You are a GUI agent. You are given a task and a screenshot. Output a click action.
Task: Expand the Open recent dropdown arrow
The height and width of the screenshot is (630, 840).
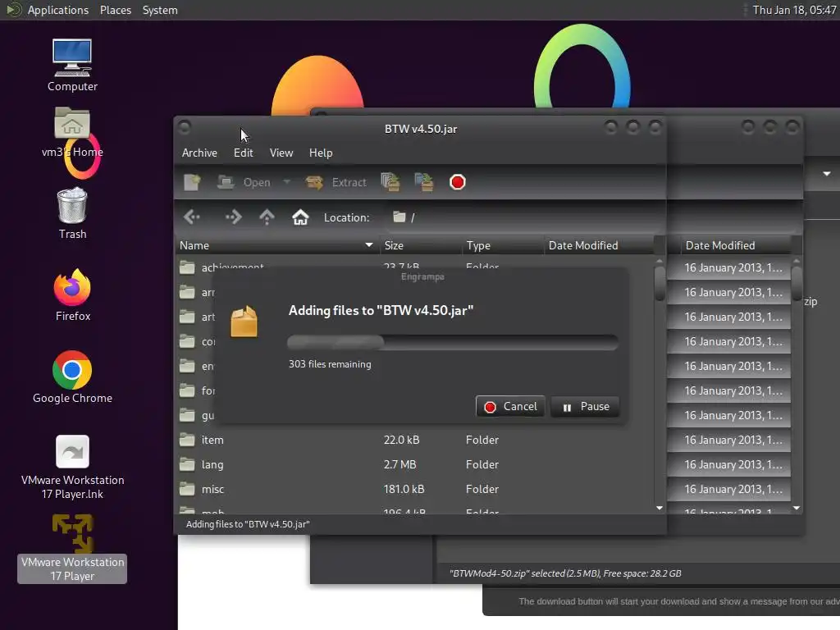click(x=286, y=182)
